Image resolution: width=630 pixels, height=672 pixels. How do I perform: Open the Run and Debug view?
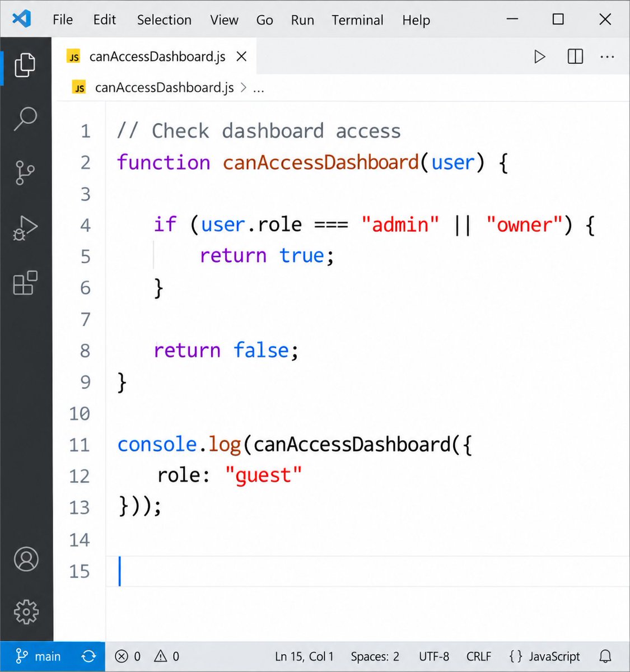(25, 228)
